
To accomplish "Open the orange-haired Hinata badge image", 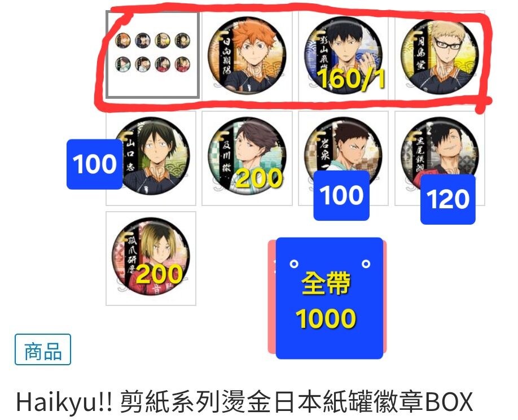I will coord(247,55).
